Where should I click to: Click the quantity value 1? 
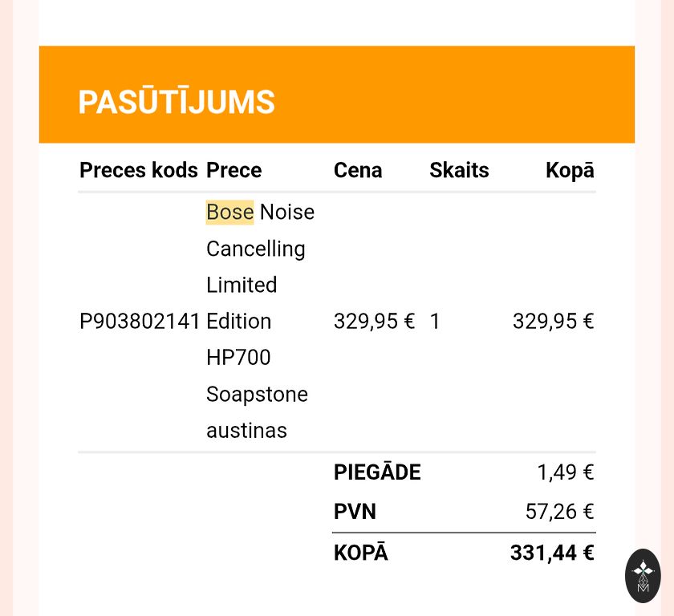tap(435, 322)
